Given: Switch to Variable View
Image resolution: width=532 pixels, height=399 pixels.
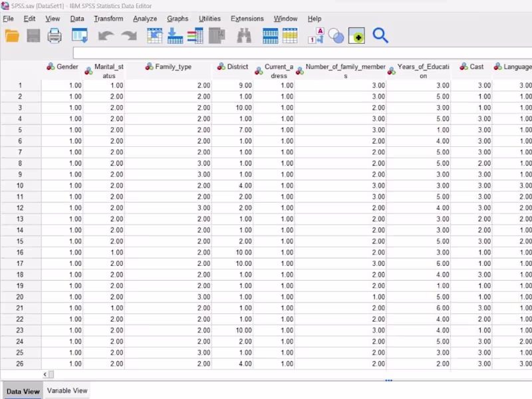Looking at the screenshot, I should tap(66, 390).
